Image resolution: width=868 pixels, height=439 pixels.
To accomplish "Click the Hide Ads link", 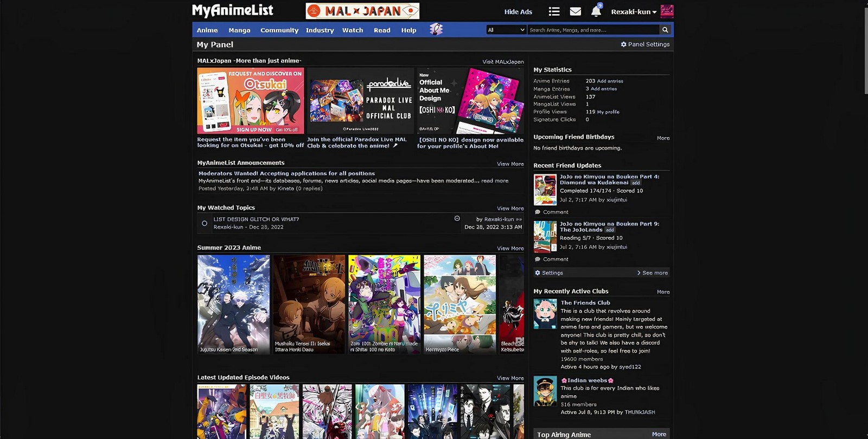I will [518, 12].
